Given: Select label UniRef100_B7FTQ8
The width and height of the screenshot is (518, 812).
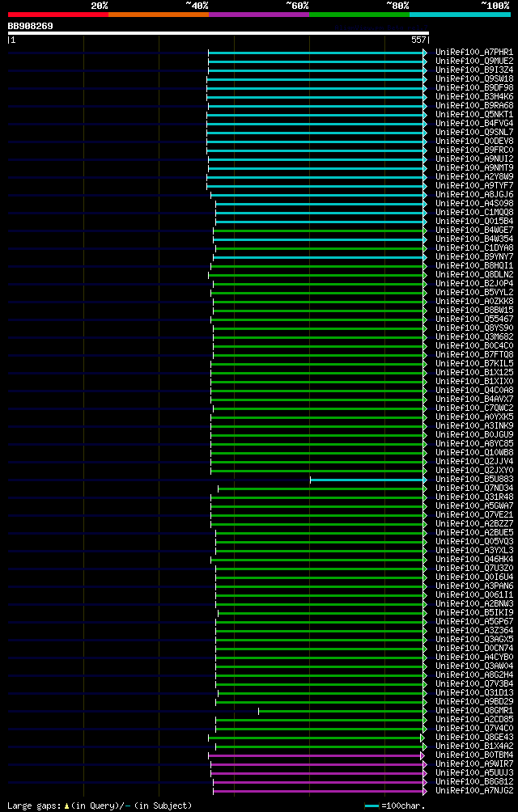Looking at the screenshot, I should tap(474, 355).
